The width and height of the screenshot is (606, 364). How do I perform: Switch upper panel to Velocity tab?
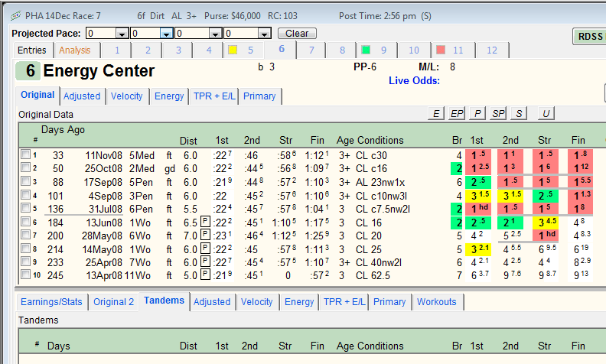tap(127, 96)
